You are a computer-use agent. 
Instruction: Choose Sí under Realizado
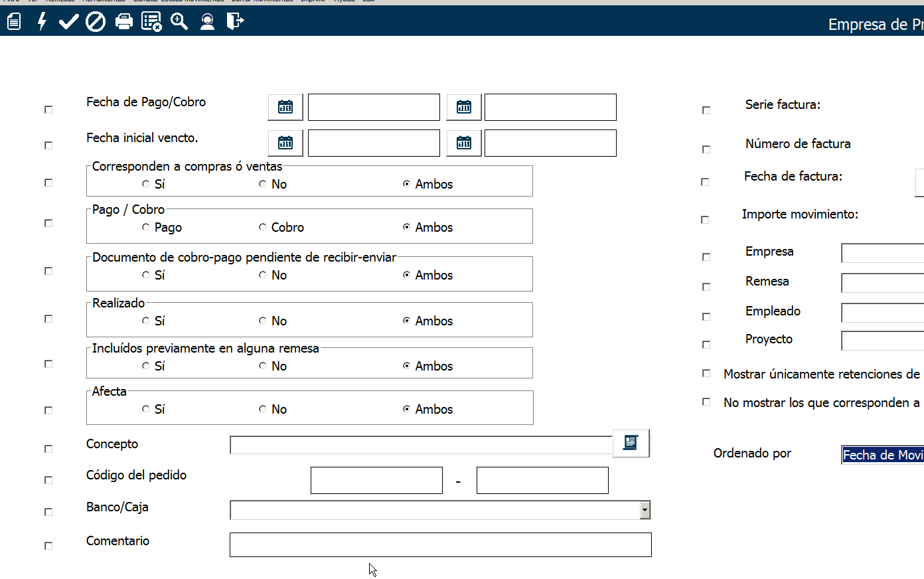pyautogui.click(x=146, y=321)
